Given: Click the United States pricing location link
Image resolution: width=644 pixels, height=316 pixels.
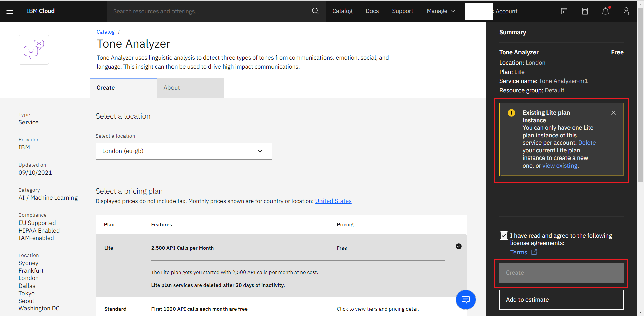Looking at the screenshot, I should 333,201.
